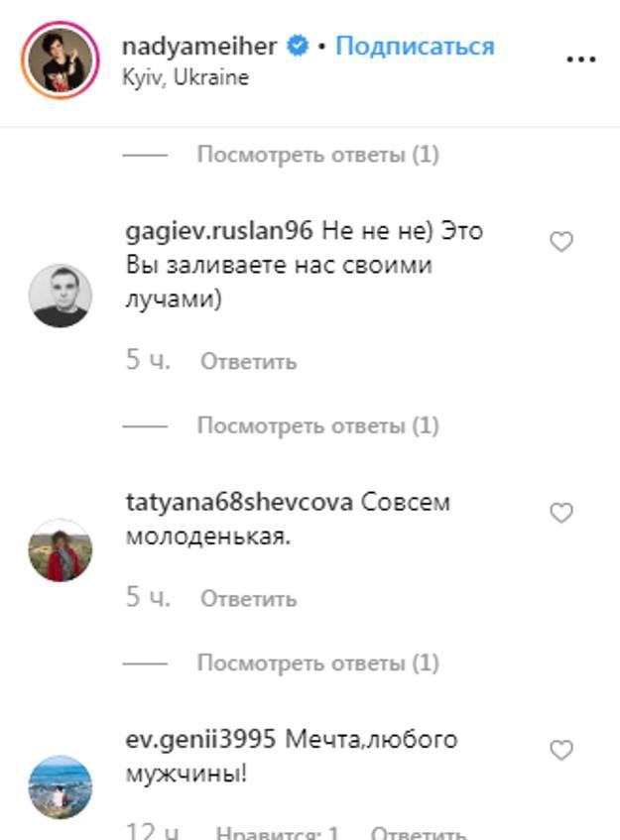This screenshot has height=840, width=620.
Task: Like gagiev.ruslan96's comment with heart icon
Action: click(561, 242)
